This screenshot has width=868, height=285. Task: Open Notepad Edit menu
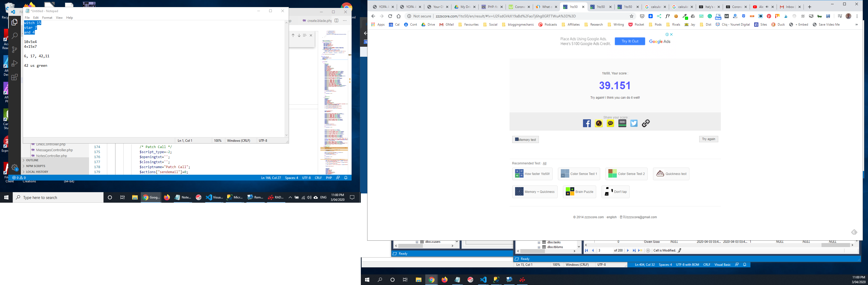pyautogui.click(x=36, y=17)
